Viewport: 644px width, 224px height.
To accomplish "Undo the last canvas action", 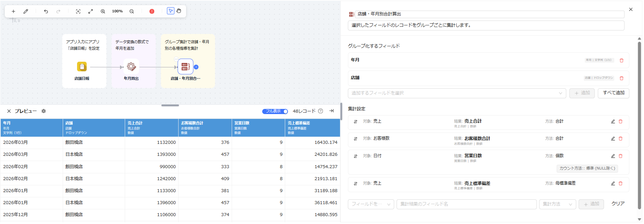I will (46, 11).
